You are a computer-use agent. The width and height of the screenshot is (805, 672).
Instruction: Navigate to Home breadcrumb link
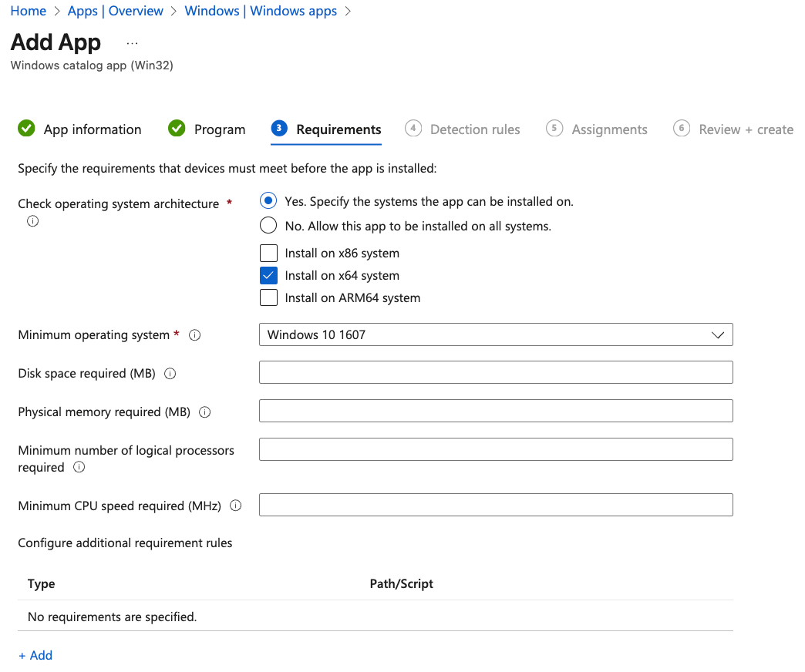[29, 11]
